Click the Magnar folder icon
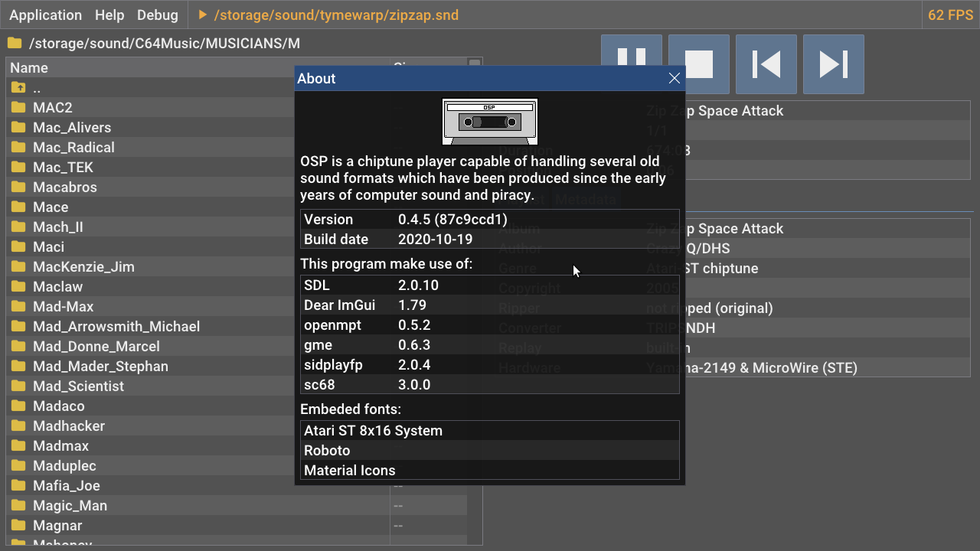The height and width of the screenshot is (551, 980). [18, 526]
